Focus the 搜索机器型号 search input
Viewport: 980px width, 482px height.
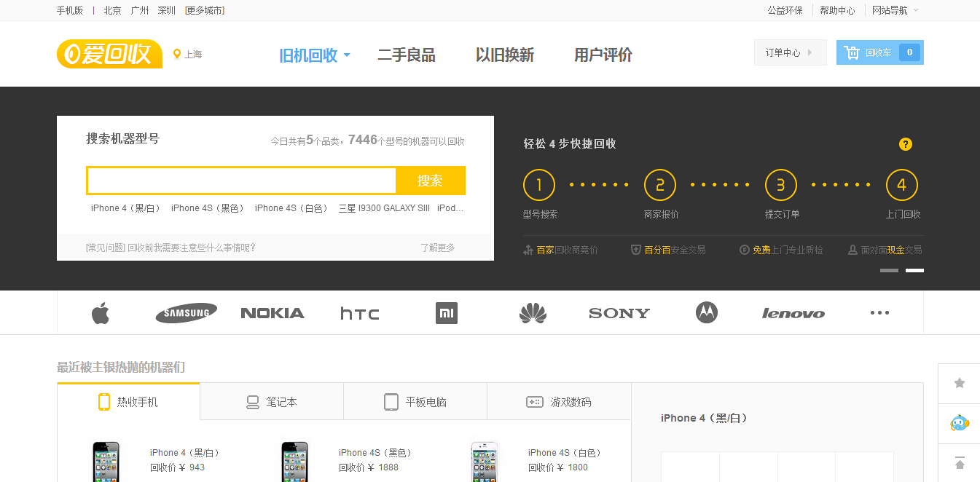pos(241,181)
